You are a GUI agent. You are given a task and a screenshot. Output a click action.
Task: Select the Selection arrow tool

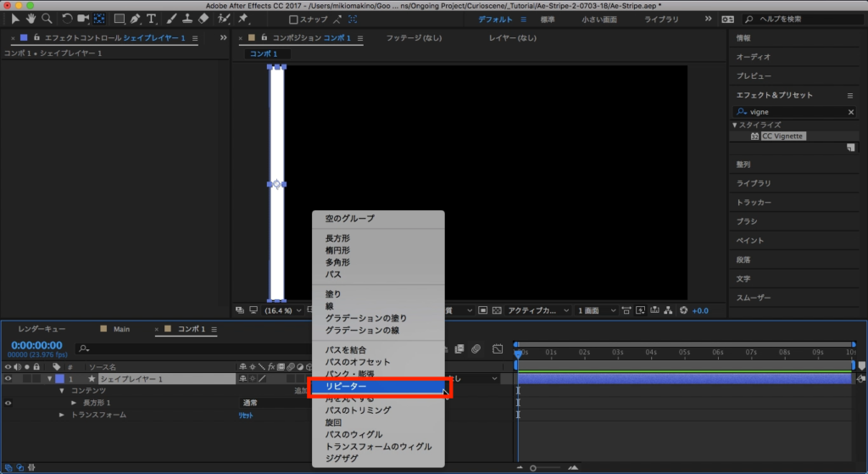pyautogui.click(x=15, y=18)
